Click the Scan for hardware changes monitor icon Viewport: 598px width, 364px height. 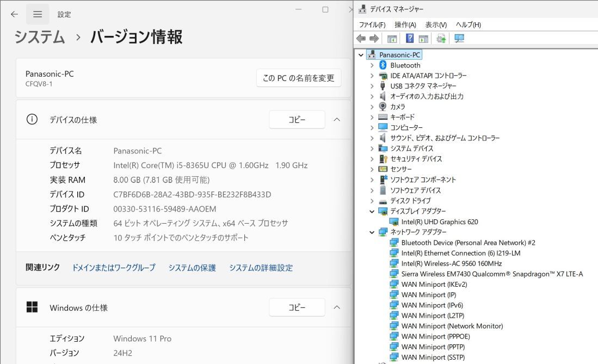tap(459, 39)
